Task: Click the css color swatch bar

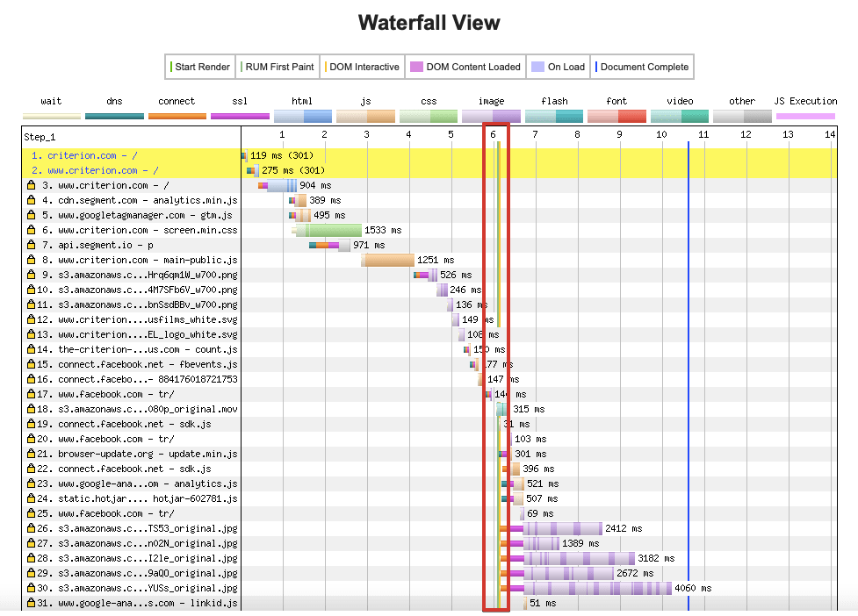Action: tap(429, 116)
